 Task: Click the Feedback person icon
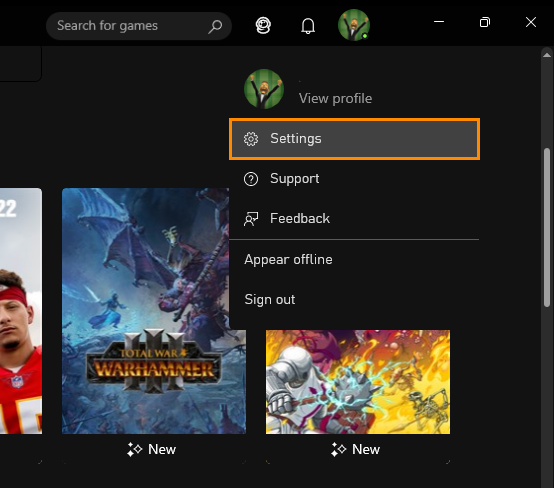tap(251, 219)
